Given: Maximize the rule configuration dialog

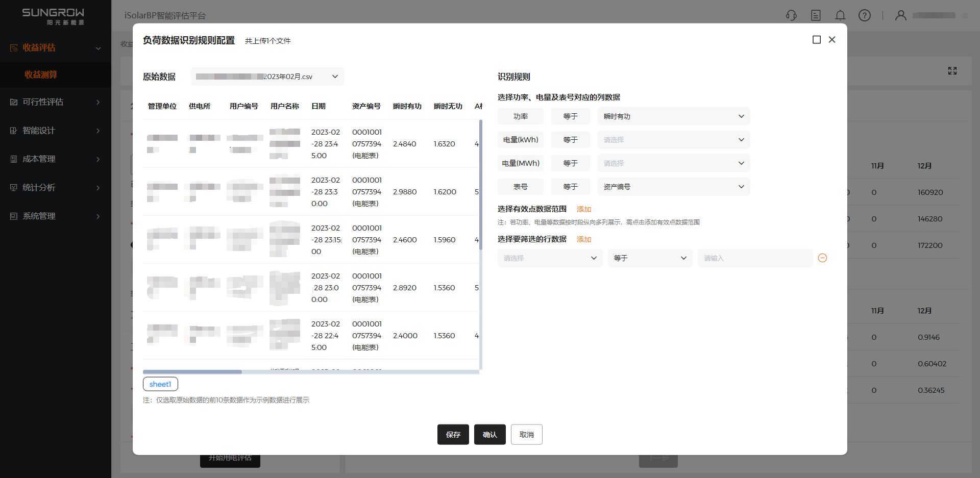Looking at the screenshot, I should (x=817, y=40).
